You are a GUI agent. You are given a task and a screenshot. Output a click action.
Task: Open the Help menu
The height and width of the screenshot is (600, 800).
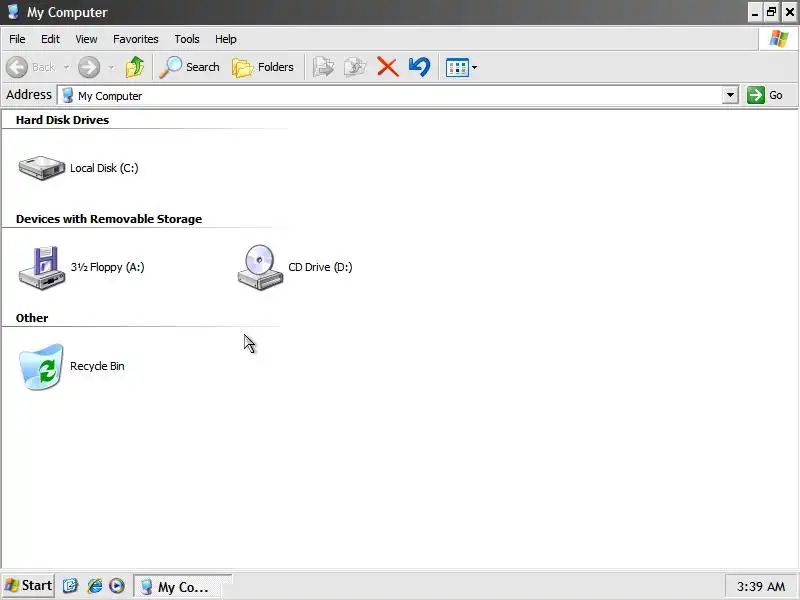tap(226, 39)
